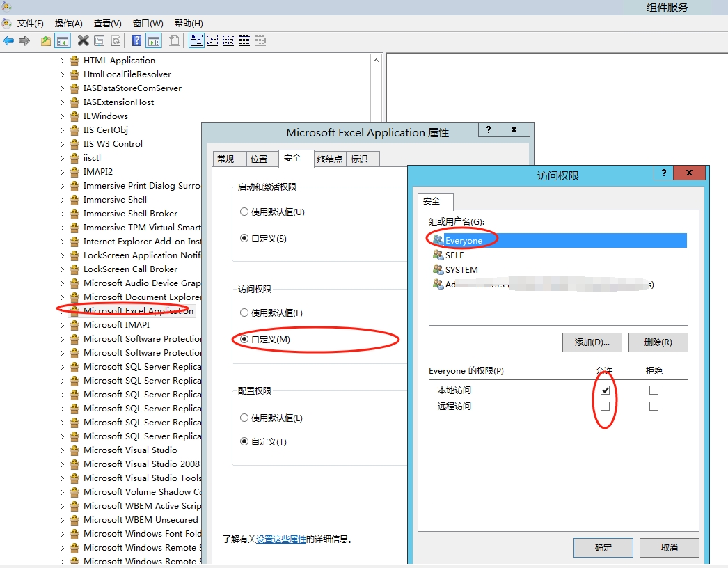Open the 查看(V) menu

point(107,23)
